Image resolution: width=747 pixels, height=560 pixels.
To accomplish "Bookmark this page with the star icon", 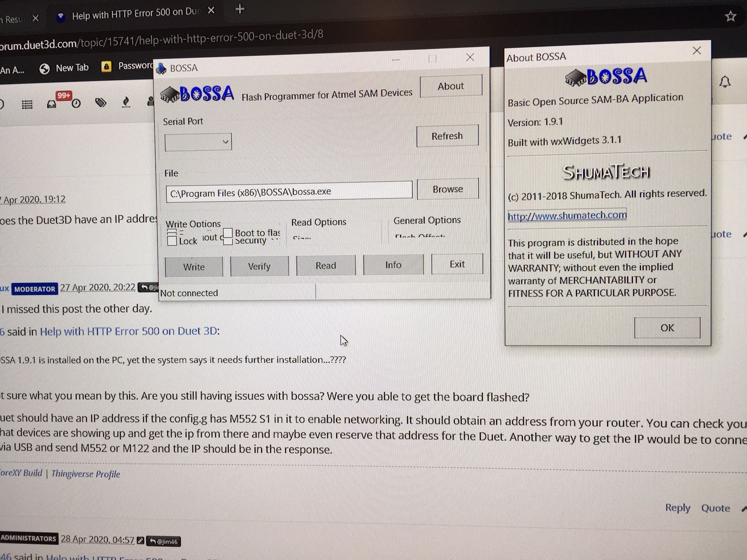I will pyautogui.click(x=730, y=16).
